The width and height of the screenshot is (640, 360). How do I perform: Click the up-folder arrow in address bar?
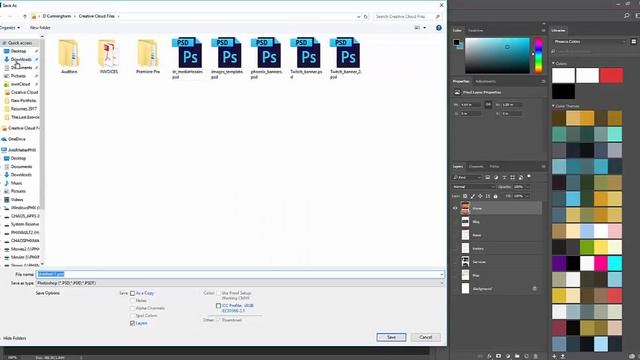point(25,16)
